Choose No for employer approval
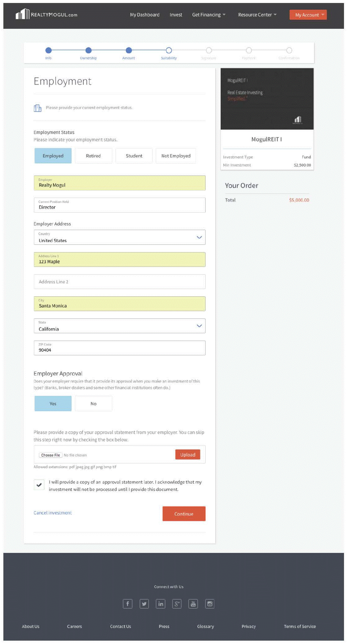This screenshot has width=347, height=644. pyautogui.click(x=93, y=404)
